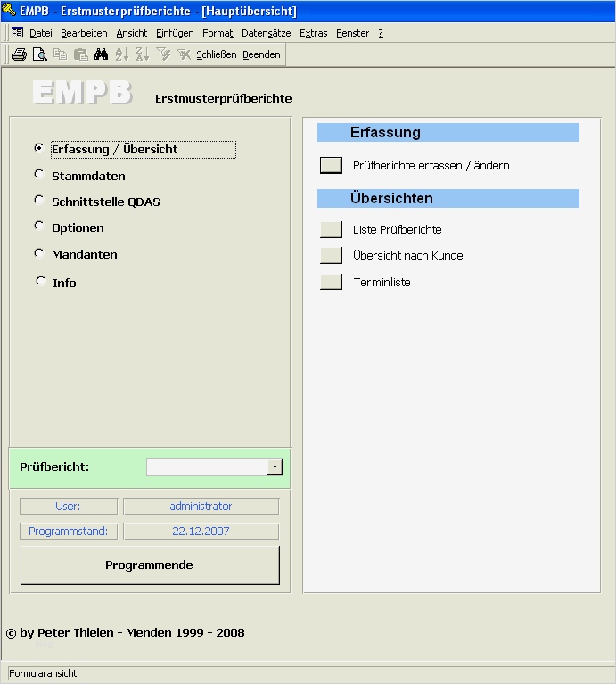Screen dimensions: 616x684
Task: Click the Programmstand: label box
Action: pyautogui.click(x=69, y=532)
